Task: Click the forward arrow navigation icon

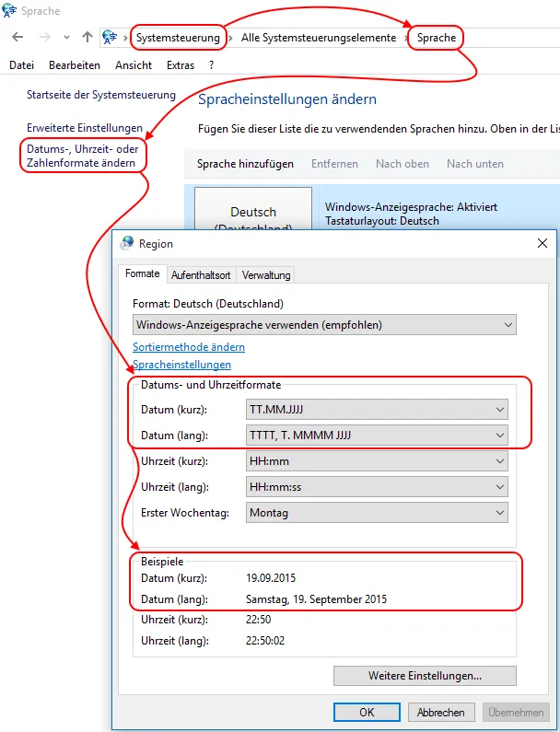Action: click(45, 37)
